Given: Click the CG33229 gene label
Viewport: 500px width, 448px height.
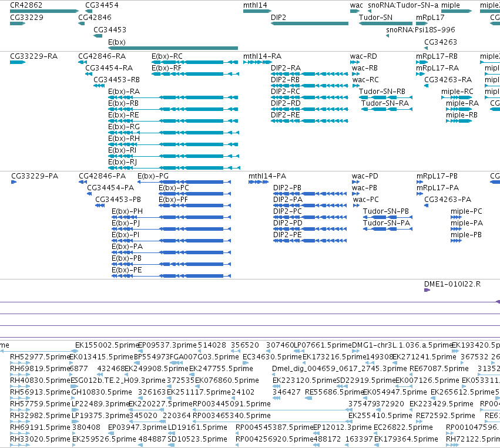Looking at the screenshot, I should pyautogui.click(x=27, y=18).
